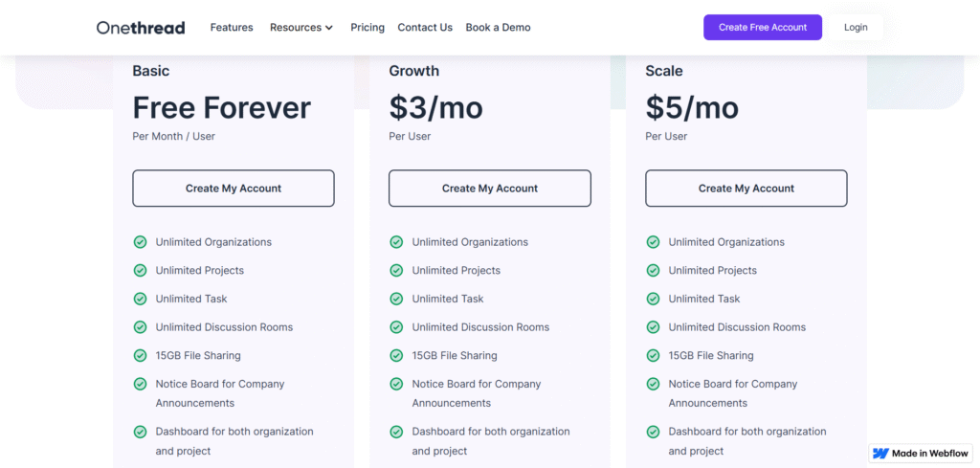Click Basic plan Dashboard check icon
The width and height of the screenshot is (980, 468).
tap(140, 431)
